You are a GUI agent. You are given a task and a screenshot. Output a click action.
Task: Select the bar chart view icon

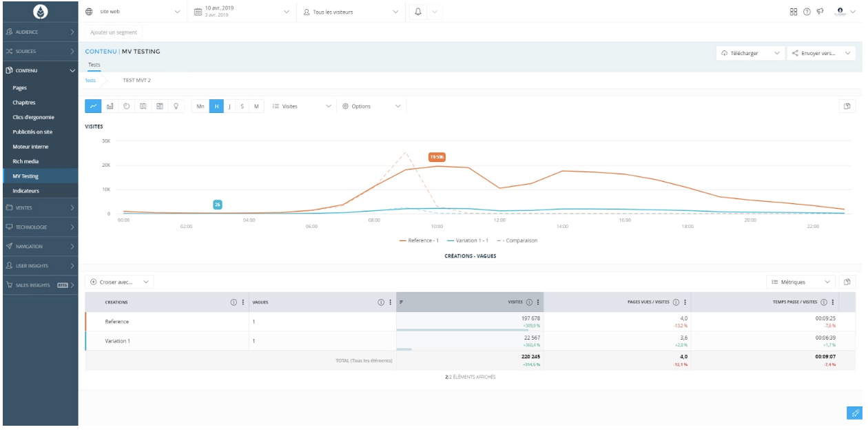[110, 106]
